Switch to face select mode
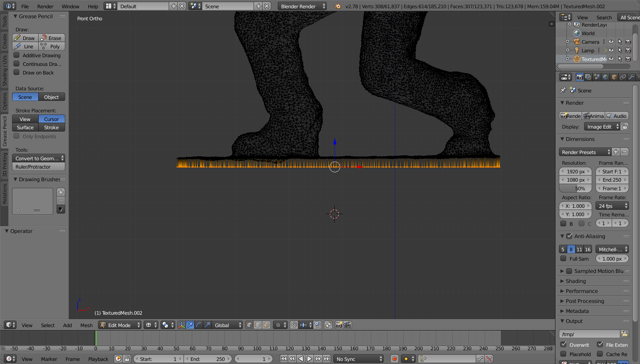This screenshot has width=640, height=364. [266, 325]
